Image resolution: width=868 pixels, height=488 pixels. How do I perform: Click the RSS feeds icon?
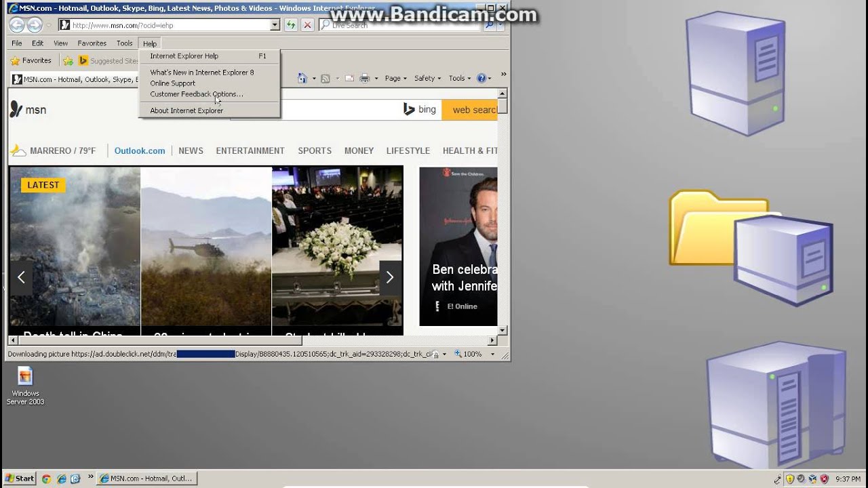325,79
